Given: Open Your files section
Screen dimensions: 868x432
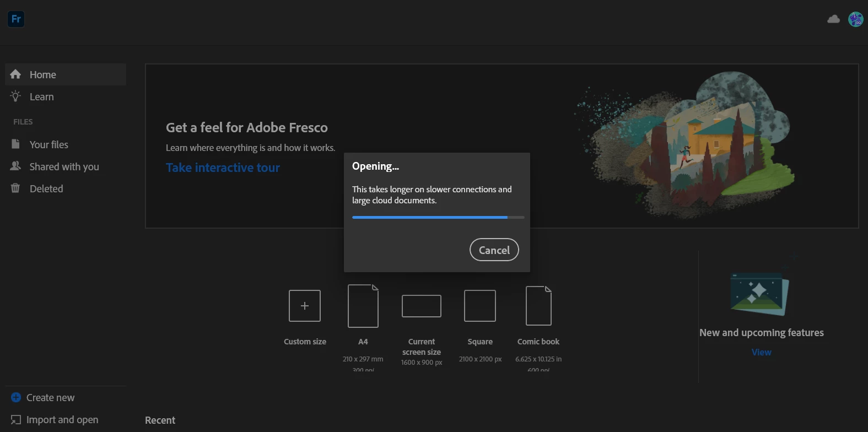Looking at the screenshot, I should [66, 144].
